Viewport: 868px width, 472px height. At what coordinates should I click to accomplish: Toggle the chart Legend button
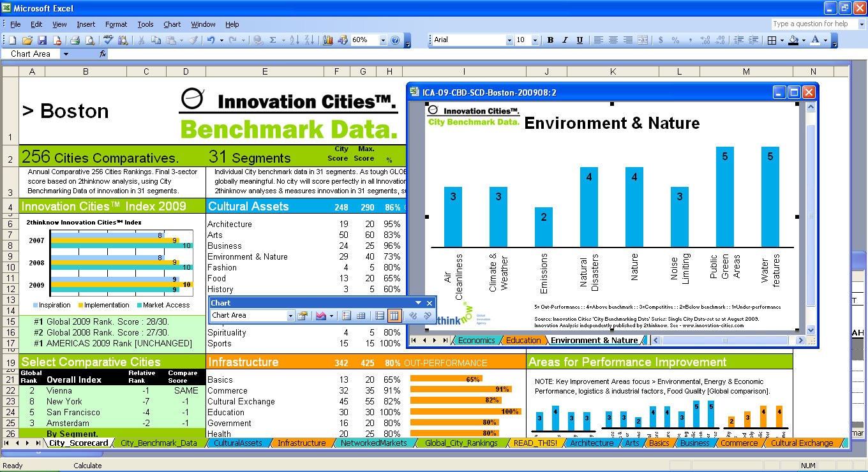point(347,316)
